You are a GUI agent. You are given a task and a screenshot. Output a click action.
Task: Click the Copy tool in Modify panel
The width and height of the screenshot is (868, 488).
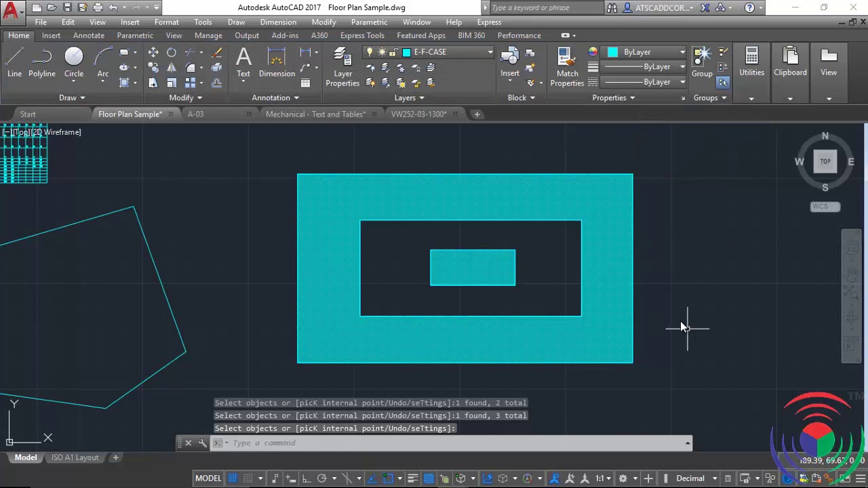[153, 67]
